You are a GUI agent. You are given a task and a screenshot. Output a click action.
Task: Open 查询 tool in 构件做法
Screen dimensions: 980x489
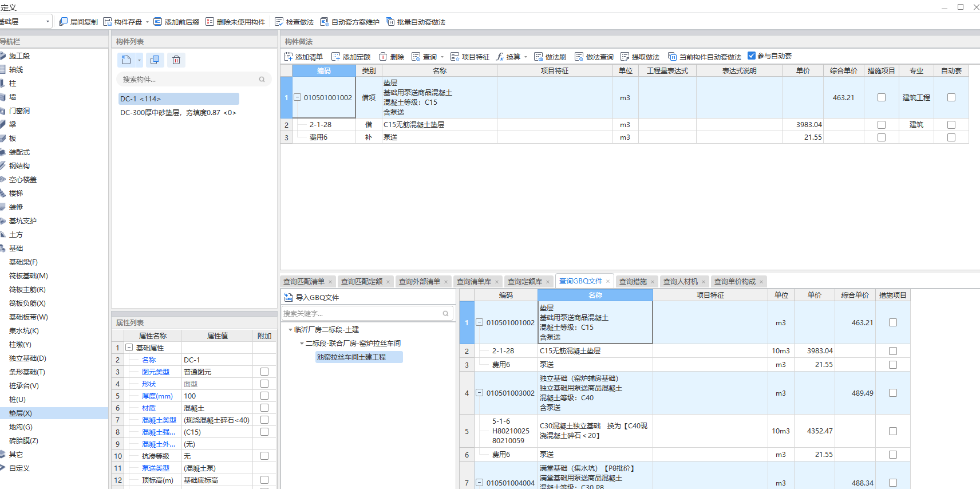coord(425,57)
